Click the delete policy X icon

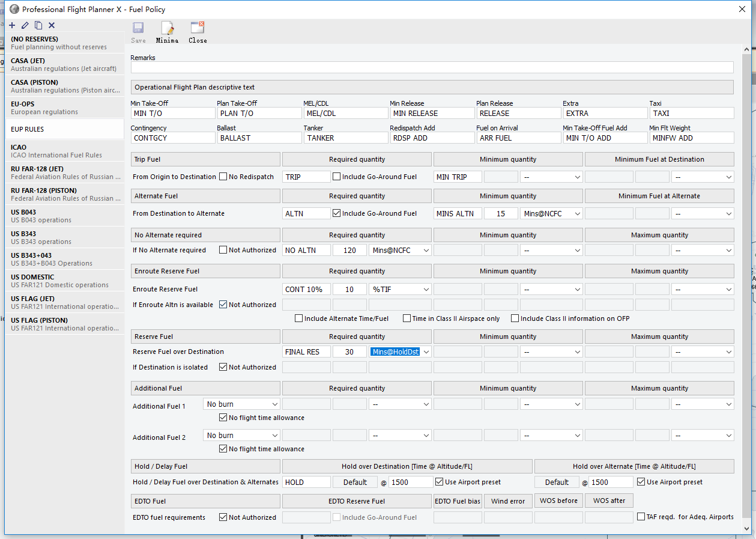point(52,25)
